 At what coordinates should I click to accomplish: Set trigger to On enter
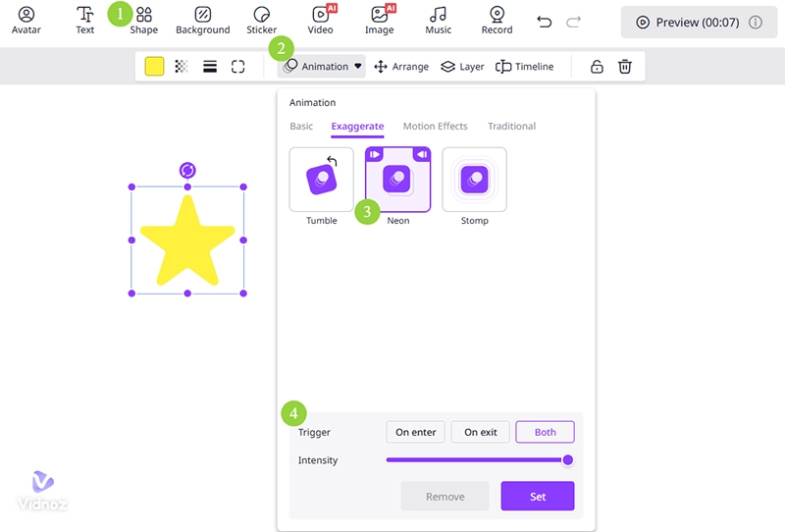(x=416, y=432)
